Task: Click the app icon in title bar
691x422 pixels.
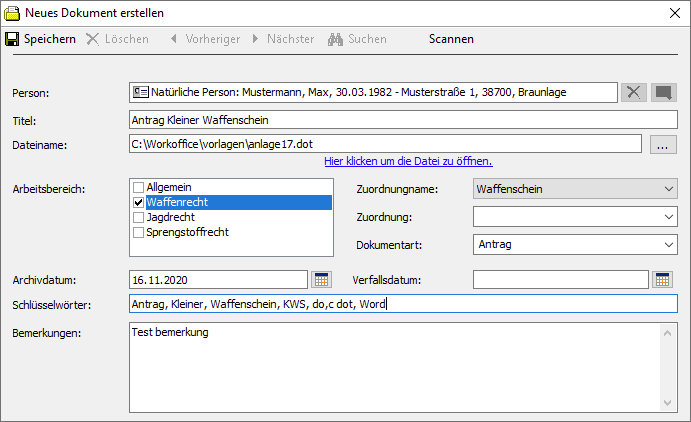Action: click(x=12, y=13)
